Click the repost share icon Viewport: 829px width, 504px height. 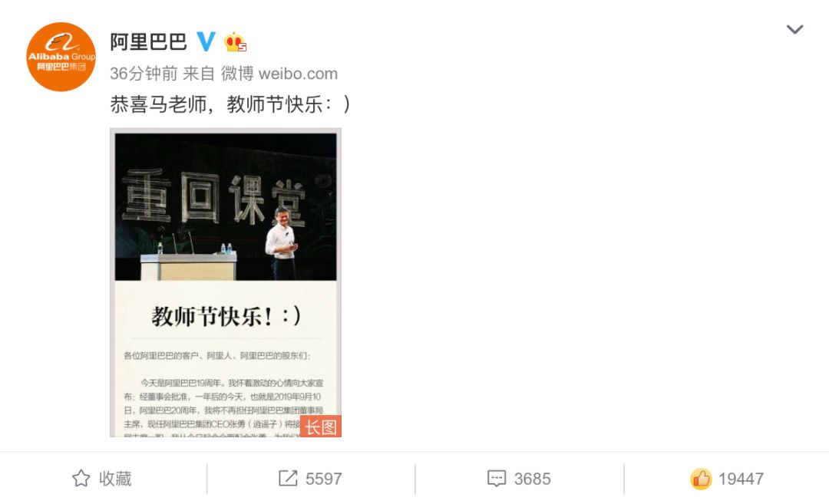pos(288,479)
